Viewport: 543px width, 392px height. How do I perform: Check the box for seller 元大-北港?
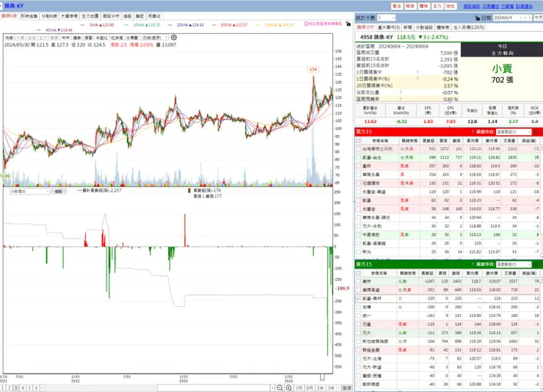[x=358, y=359]
